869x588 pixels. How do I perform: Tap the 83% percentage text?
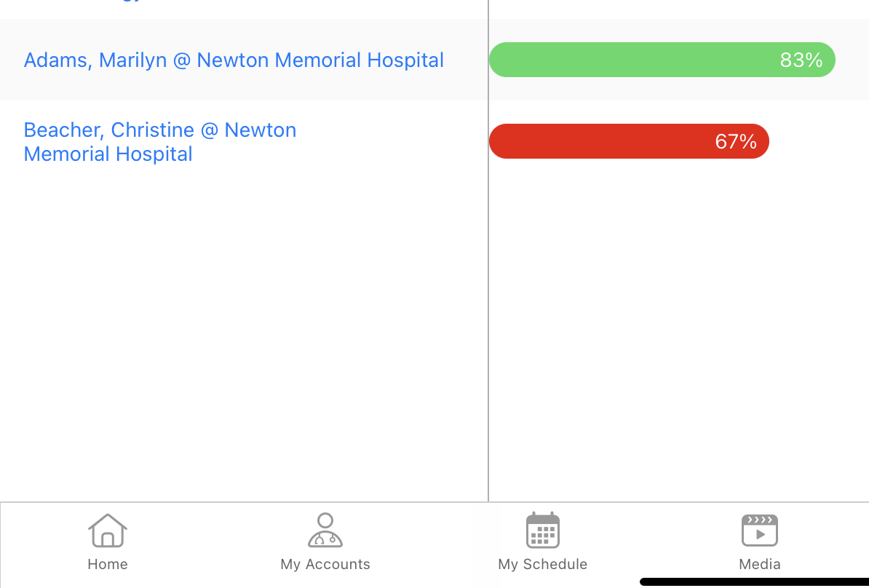[x=801, y=60]
